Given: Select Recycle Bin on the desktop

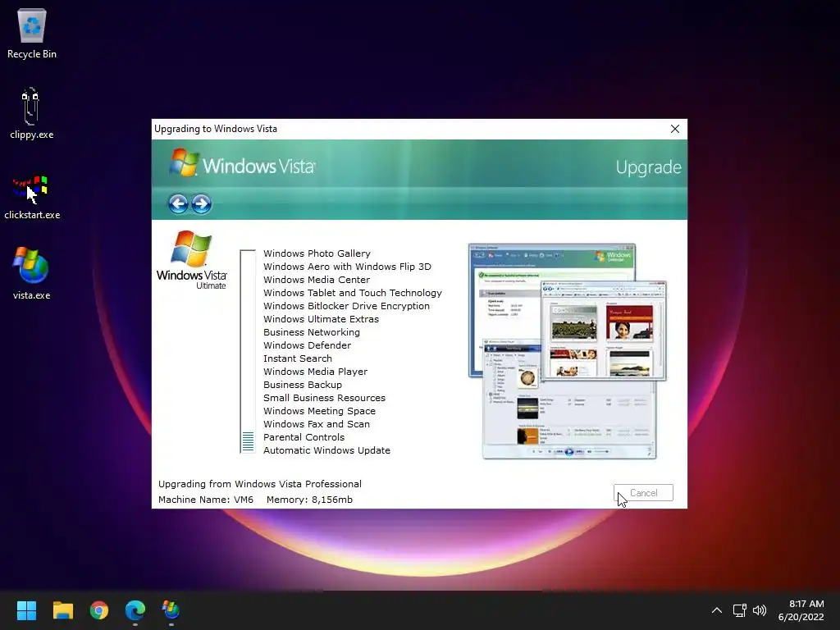Looking at the screenshot, I should click(32, 34).
